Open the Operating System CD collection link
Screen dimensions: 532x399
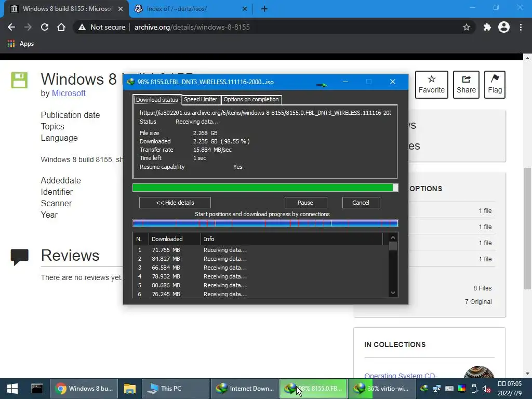pyautogui.click(x=401, y=376)
